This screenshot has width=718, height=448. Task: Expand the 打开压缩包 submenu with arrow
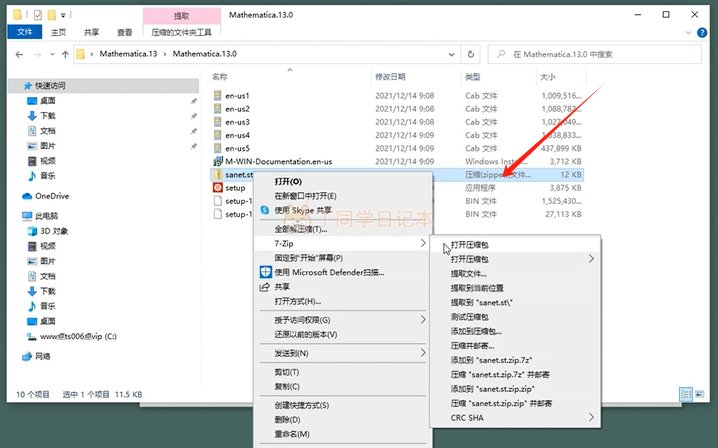[591, 258]
